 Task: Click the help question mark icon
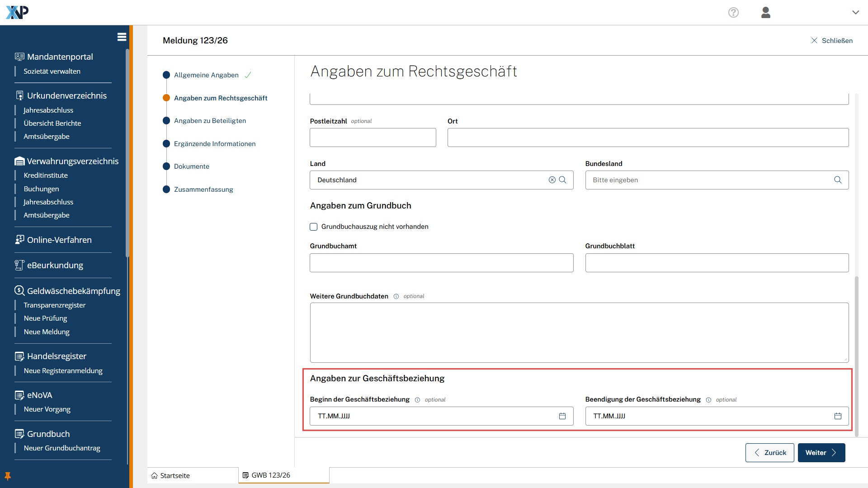coord(733,13)
